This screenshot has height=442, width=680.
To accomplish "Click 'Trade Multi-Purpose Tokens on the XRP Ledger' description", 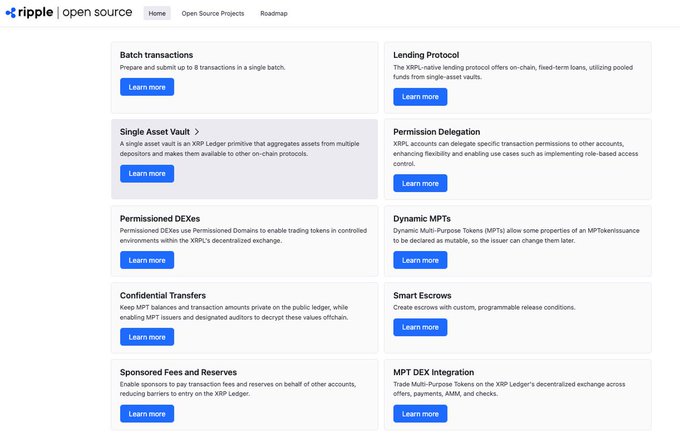I will click(x=509, y=389).
